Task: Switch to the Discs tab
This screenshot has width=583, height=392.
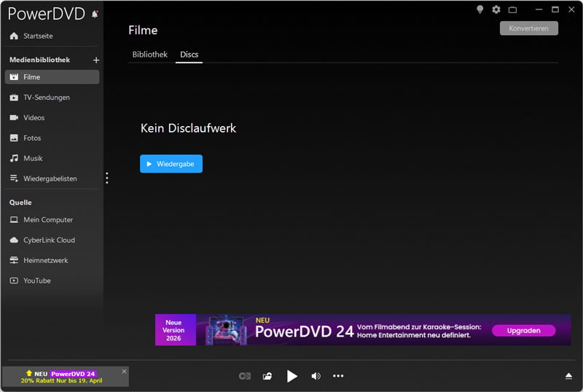Action: 189,55
